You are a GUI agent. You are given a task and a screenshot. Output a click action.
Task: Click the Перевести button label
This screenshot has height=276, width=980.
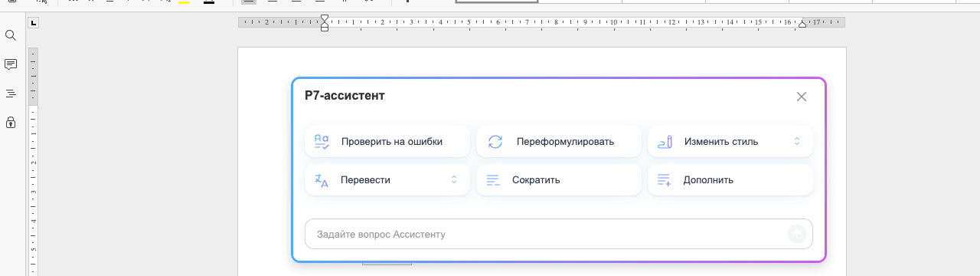point(366,180)
